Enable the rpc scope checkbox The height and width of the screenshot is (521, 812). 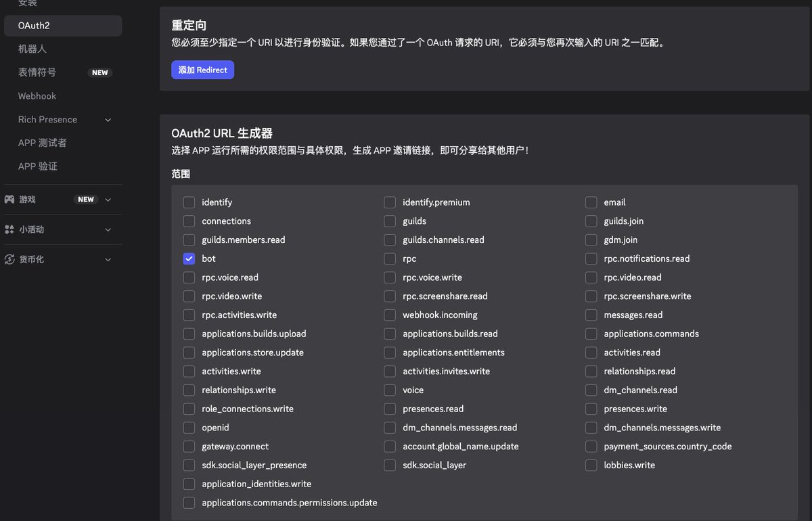coord(390,258)
